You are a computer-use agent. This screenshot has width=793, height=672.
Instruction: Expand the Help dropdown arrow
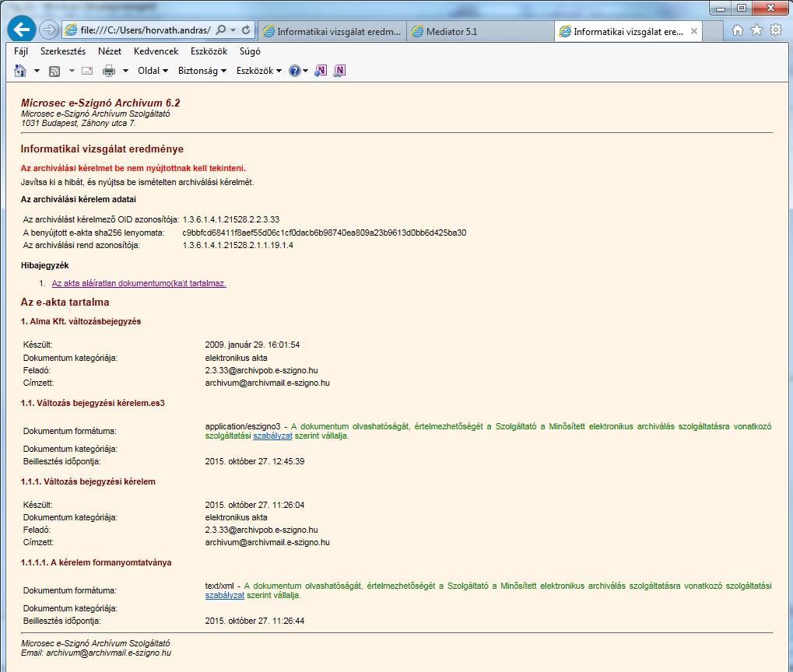(305, 71)
